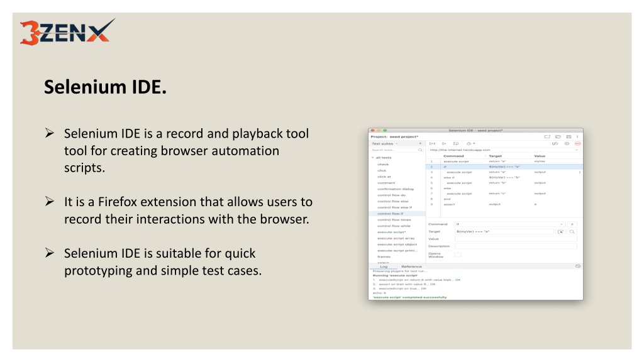
Task: Click the pause on exceptions icon
Action: pos(567,144)
